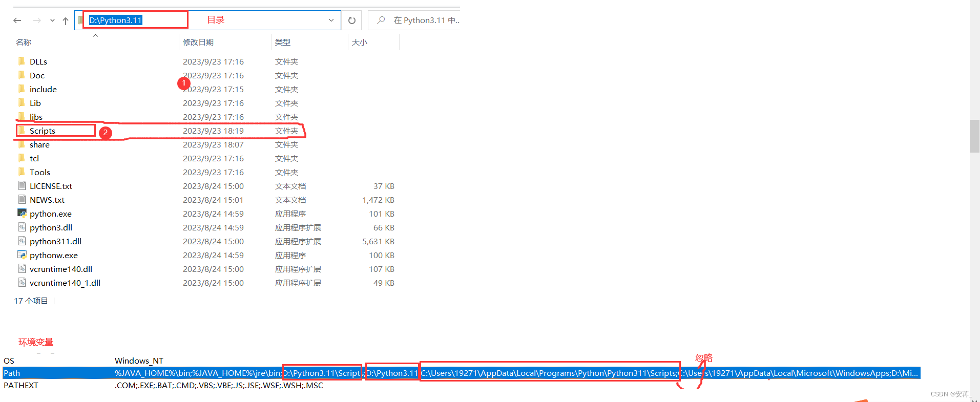980x402 pixels.
Task: Select the Lib folder icon
Action: pyautogui.click(x=22, y=102)
